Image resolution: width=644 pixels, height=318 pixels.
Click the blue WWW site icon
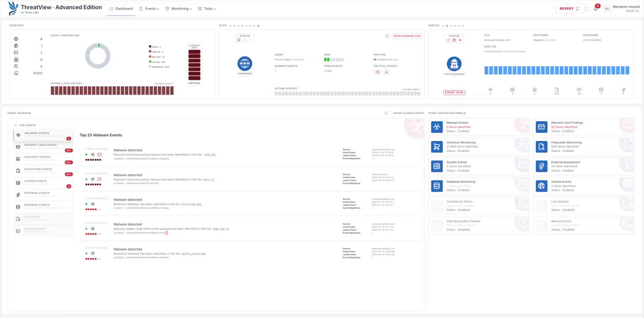245,64
